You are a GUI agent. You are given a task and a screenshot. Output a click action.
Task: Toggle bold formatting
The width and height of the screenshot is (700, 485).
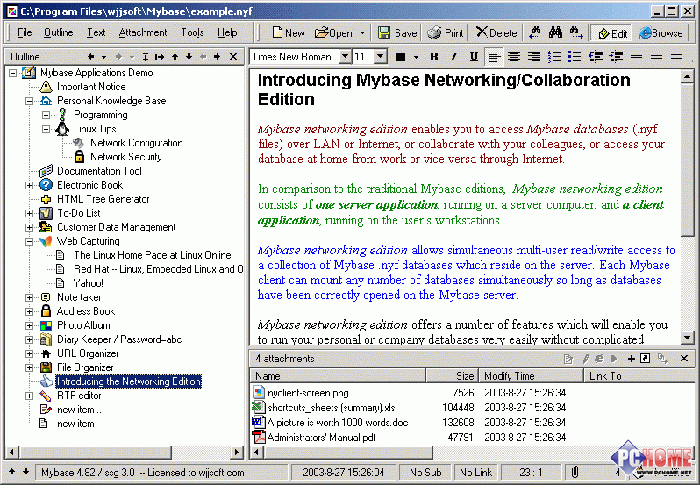pos(434,57)
